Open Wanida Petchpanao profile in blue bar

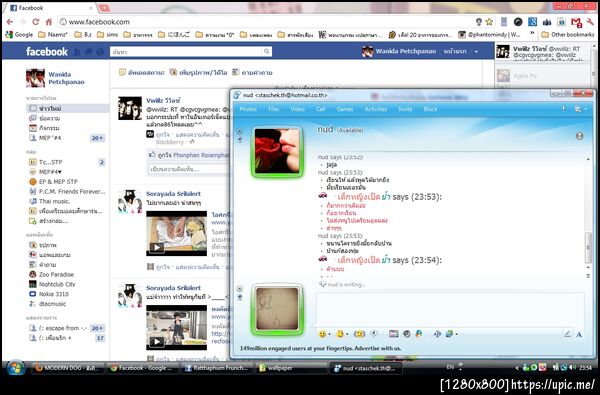399,51
